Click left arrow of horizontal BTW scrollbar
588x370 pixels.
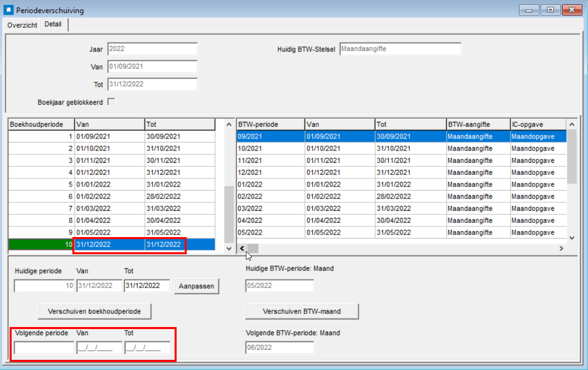coord(242,248)
